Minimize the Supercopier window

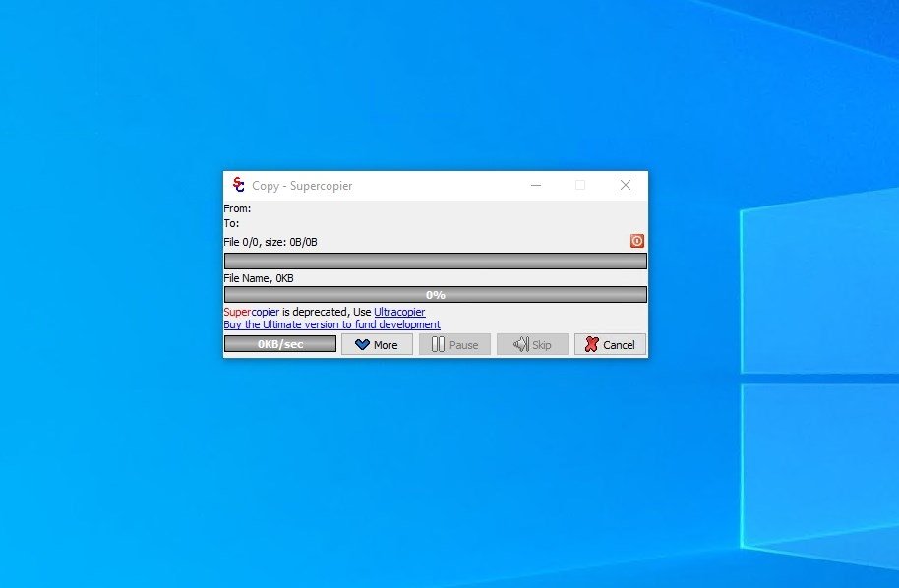point(536,185)
